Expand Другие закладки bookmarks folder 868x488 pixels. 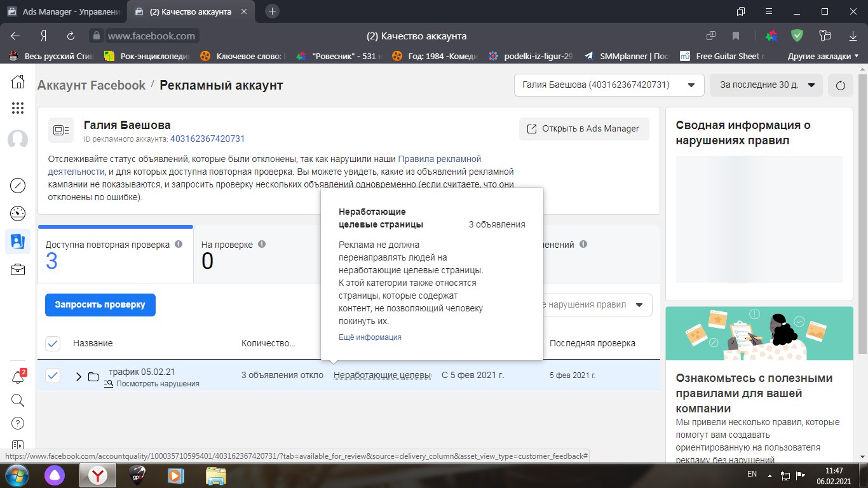point(823,56)
